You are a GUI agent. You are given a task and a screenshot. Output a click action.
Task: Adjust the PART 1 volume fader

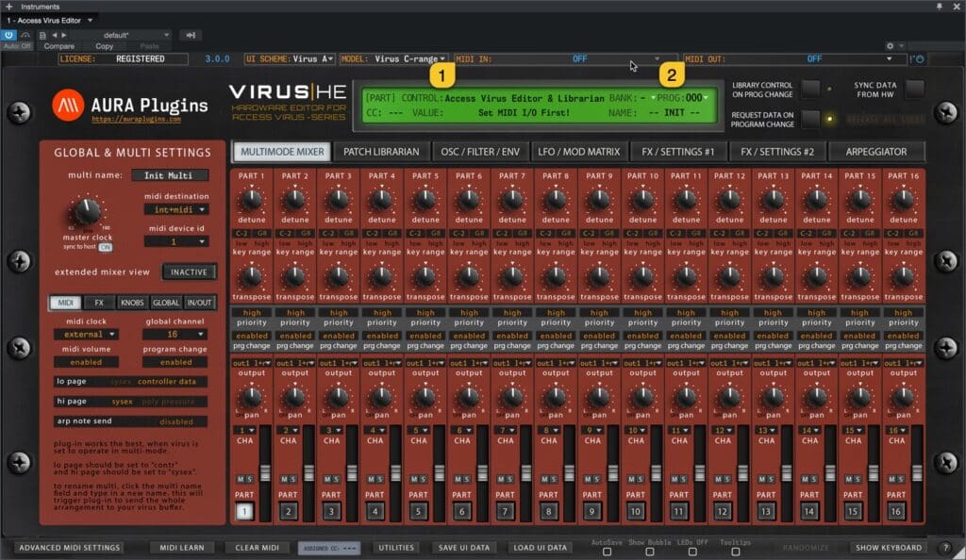(x=265, y=472)
